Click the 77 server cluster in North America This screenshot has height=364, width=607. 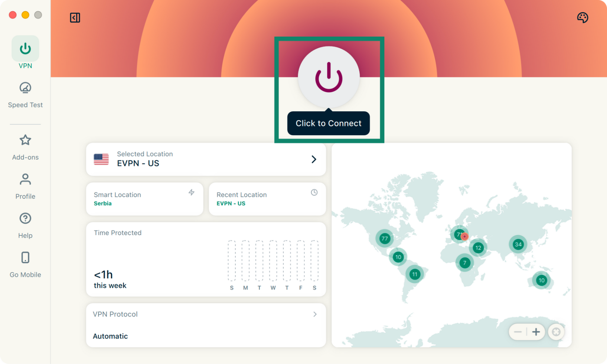pos(385,238)
